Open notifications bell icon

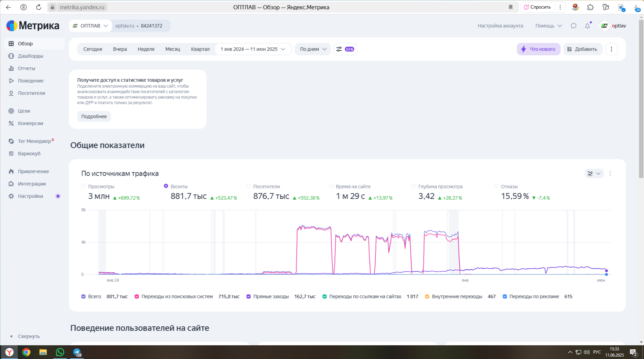pyautogui.click(x=587, y=26)
